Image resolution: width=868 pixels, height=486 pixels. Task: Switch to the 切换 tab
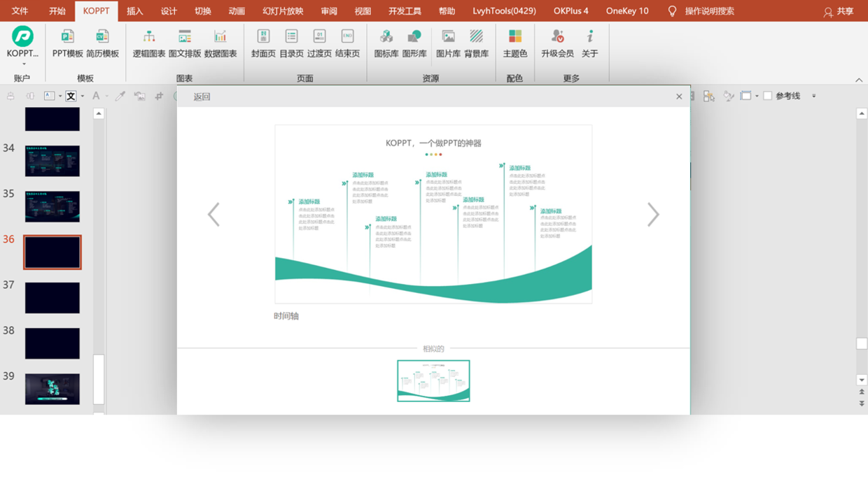pos(203,11)
